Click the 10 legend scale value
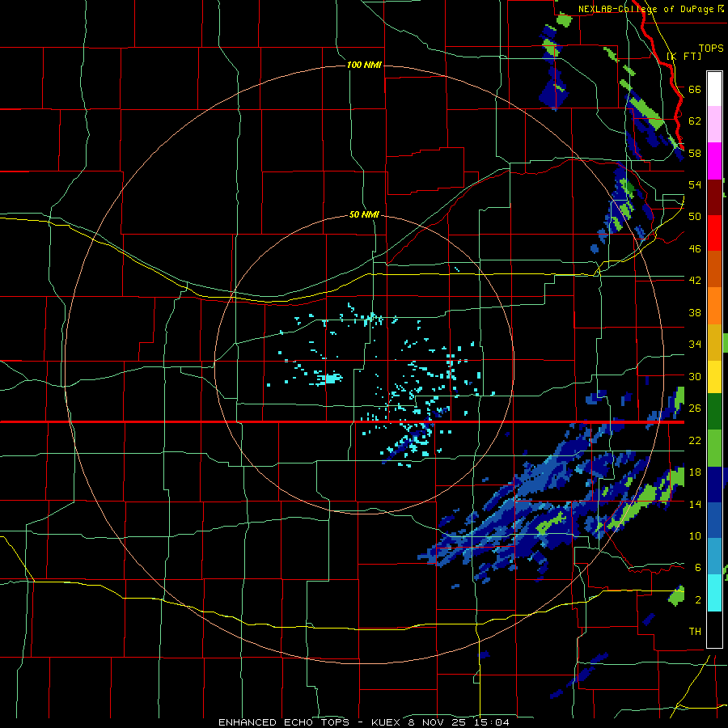Viewport: 728px width, 728px height. [x=695, y=536]
